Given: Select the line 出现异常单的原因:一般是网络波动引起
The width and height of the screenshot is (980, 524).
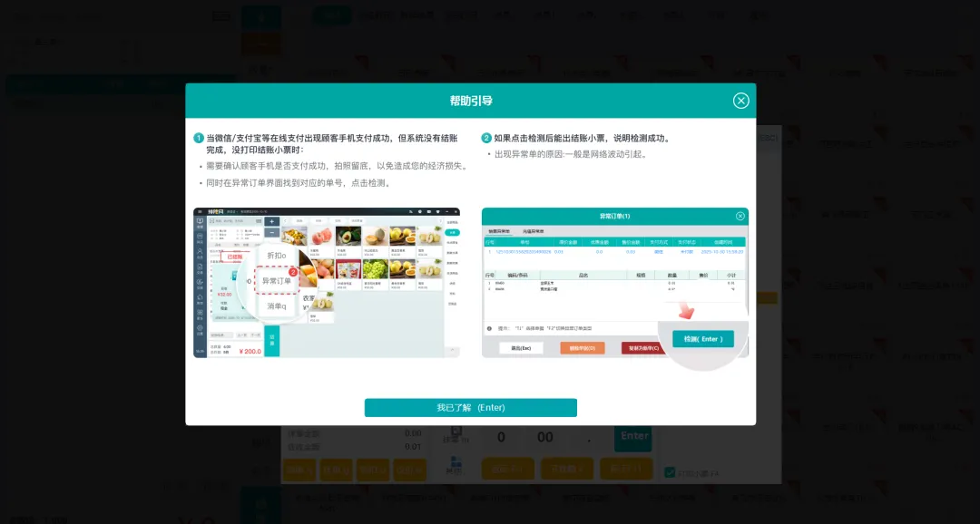Looking at the screenshot, I should point(571,154).
